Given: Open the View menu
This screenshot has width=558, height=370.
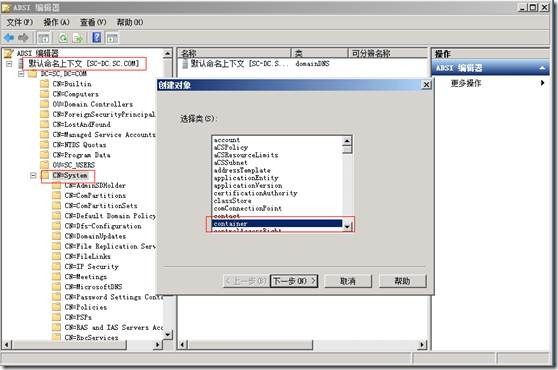Looking at the screenshot, I should coord(93,22).
